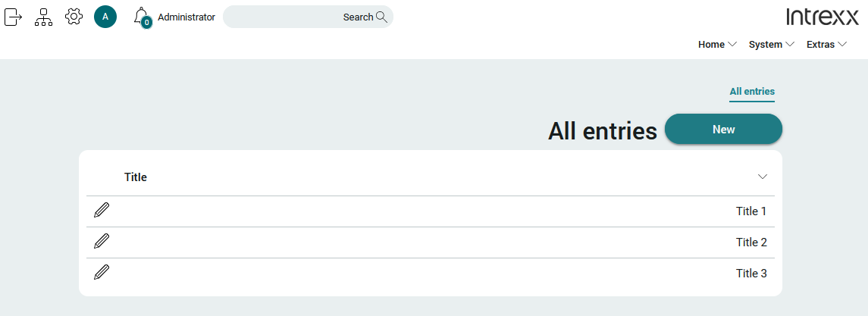The width and height of the screenshot is (868, 316).
Task: Click the New button
Action: click(x=723, y=129)
